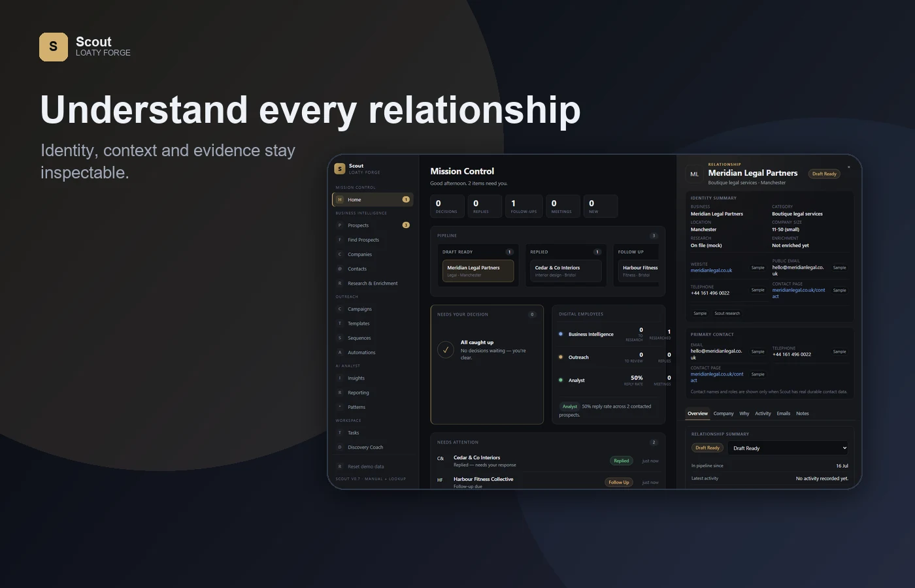Click the Follow Up badge for Harbour Fitness
Screen dimensions: 915x588
[x=619, y=483]
